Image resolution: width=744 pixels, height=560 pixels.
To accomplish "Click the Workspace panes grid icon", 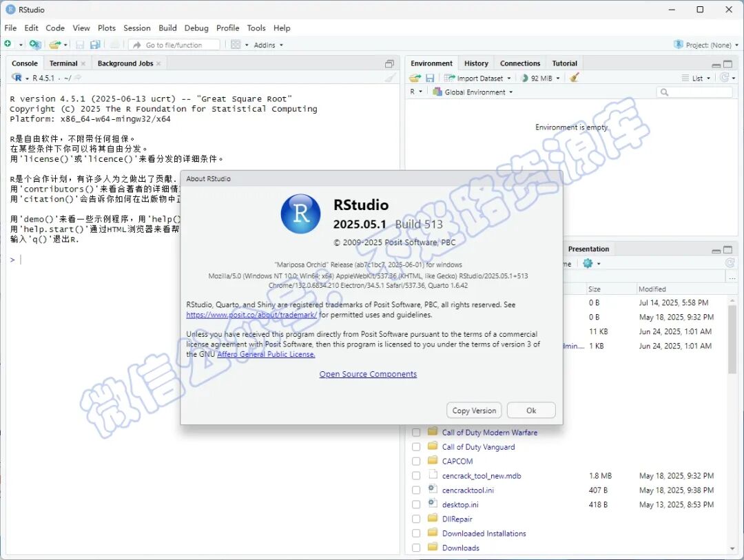I will click(x=236, y=45).
